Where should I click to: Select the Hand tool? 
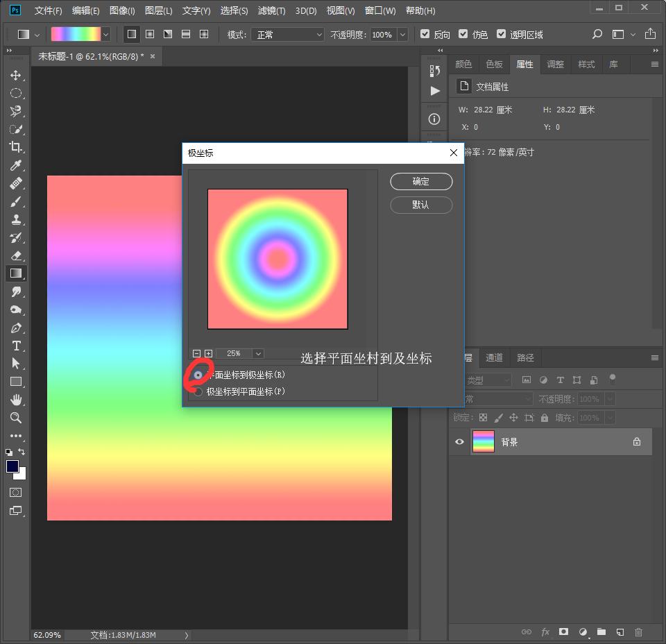[x=15, y=400]
